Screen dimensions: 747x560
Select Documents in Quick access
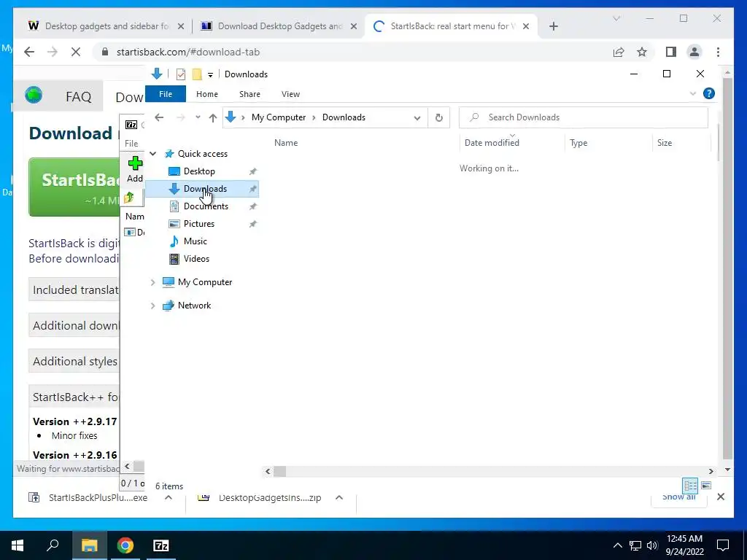pyautogui.click(x=206, y=206)
